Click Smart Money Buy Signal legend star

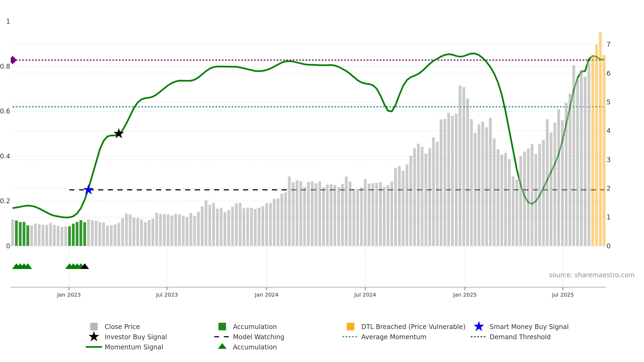click(479, 327)
